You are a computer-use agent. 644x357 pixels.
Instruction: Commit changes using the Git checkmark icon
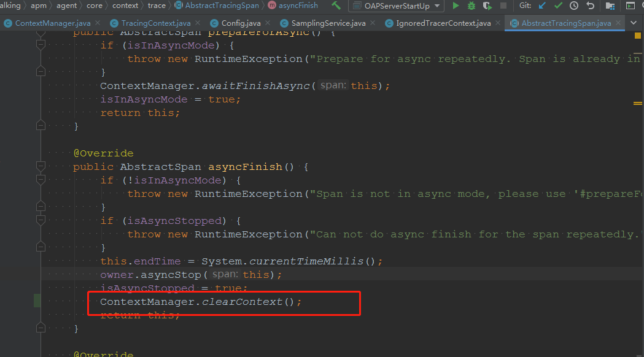click(x=559, y=6)
